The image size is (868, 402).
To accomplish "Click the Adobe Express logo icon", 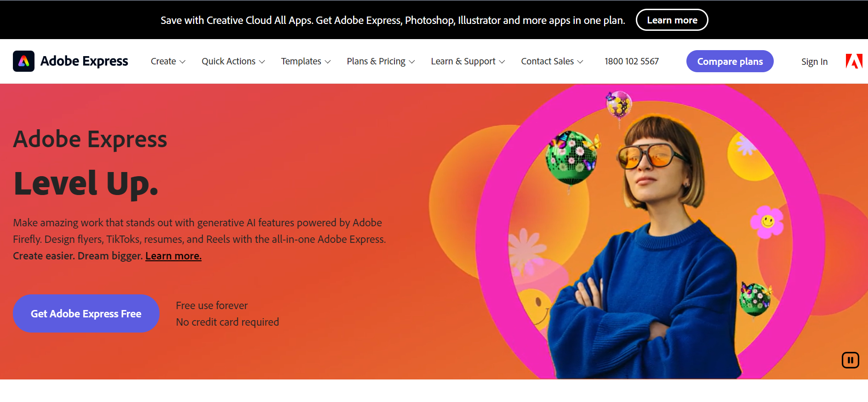I will click(x=23, y=61).
